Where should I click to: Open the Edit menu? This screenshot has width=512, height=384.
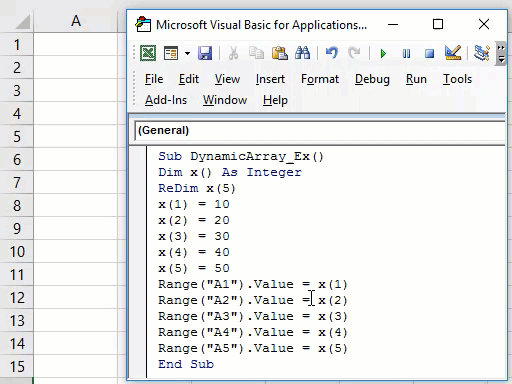click(189, 79)
